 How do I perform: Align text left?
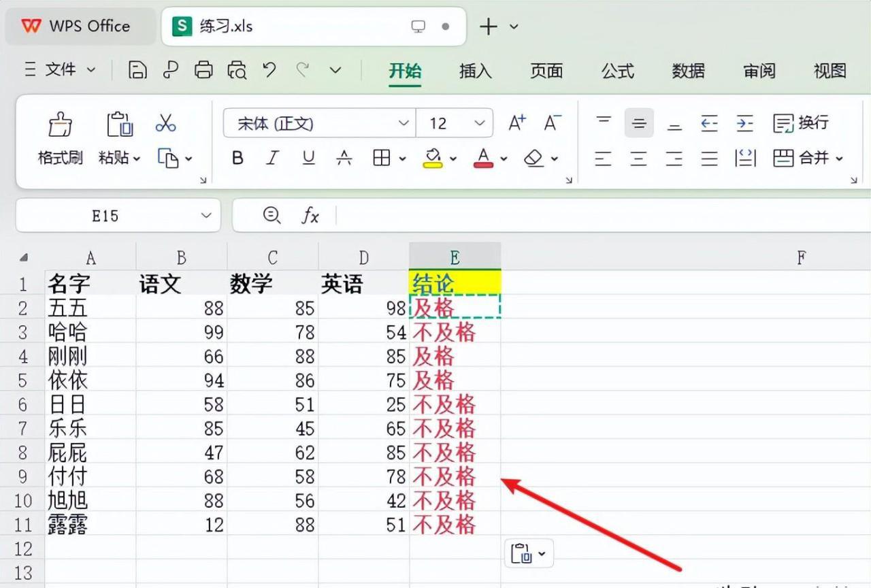pyautogui.click(x=603, y=159)
